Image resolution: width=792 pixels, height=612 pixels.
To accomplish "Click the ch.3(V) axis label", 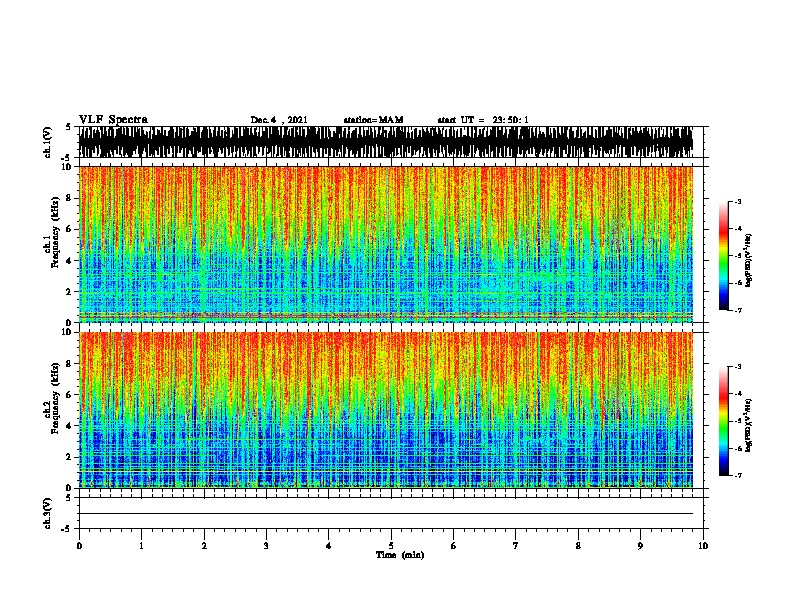I will point(48,513).
